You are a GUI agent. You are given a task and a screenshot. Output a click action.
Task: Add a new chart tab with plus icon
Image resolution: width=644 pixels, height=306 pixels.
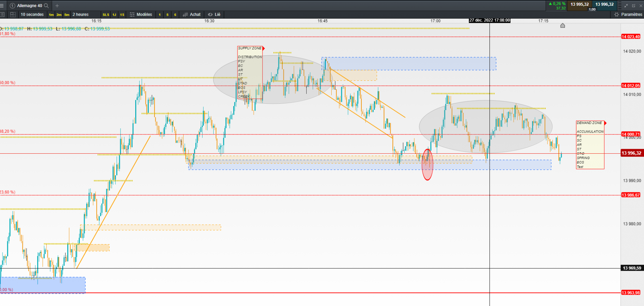[x=57, y=6]
